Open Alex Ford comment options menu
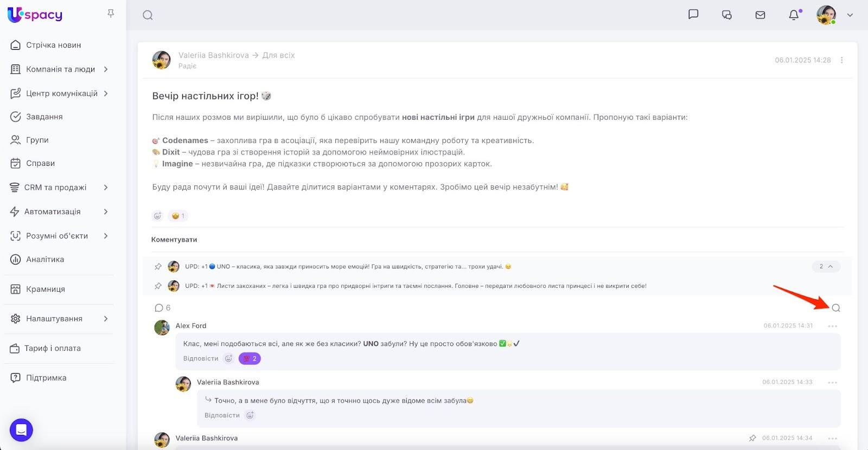The image size is (868, 450). point(832,326)
